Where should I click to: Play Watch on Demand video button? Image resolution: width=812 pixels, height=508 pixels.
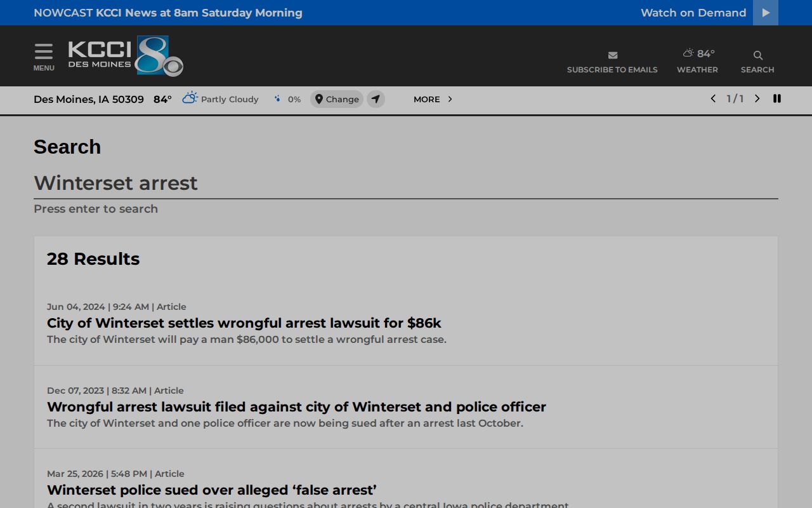click(766, 13)
